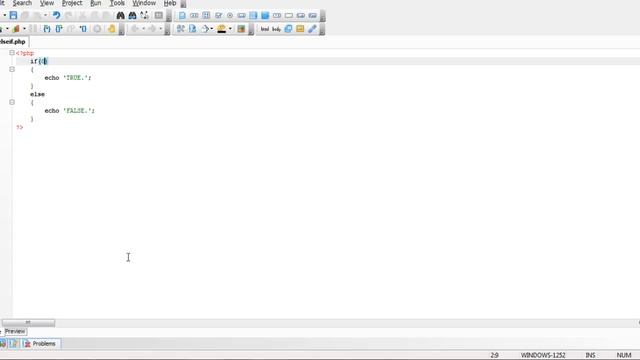Click the navigate forward arrow icon
Viewport: 640px width, 360px height.
(152, 29)
